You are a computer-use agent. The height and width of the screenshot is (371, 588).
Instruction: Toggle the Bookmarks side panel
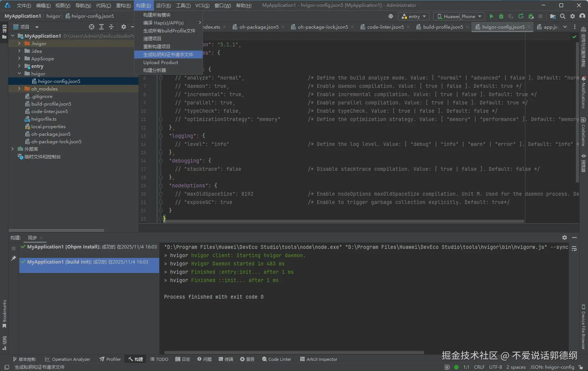[x=5, y=313]
